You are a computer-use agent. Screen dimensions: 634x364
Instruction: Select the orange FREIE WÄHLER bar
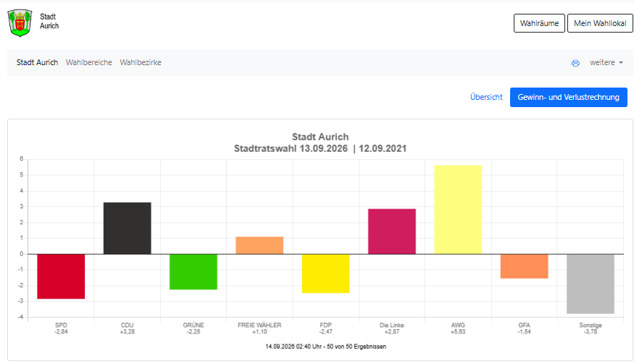click(x=259, y=245)
